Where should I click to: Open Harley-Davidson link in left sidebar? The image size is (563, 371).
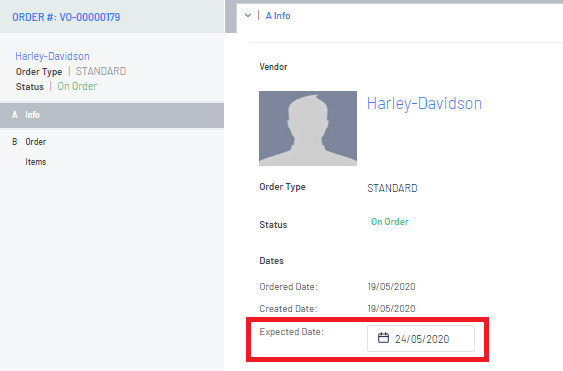(x=52, y=56)
